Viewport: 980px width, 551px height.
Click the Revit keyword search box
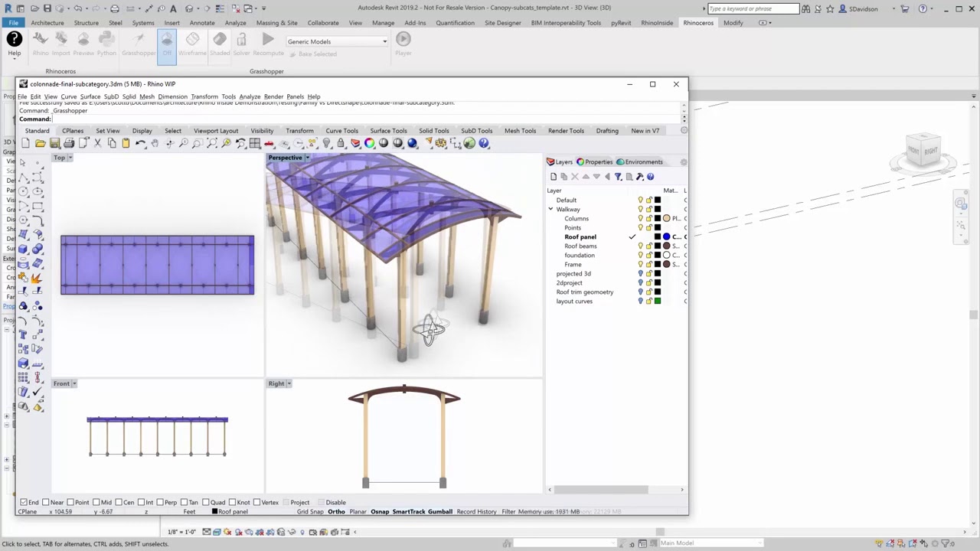[753, 8]
